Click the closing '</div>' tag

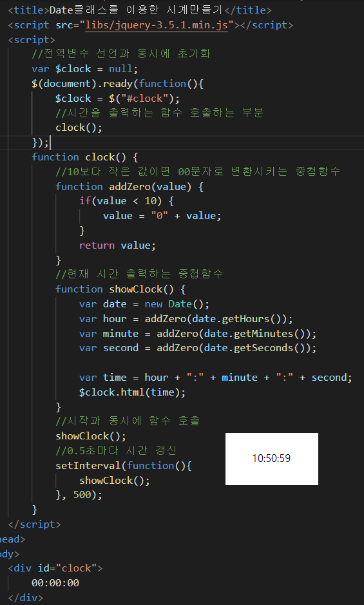click(x=26, y=598)
